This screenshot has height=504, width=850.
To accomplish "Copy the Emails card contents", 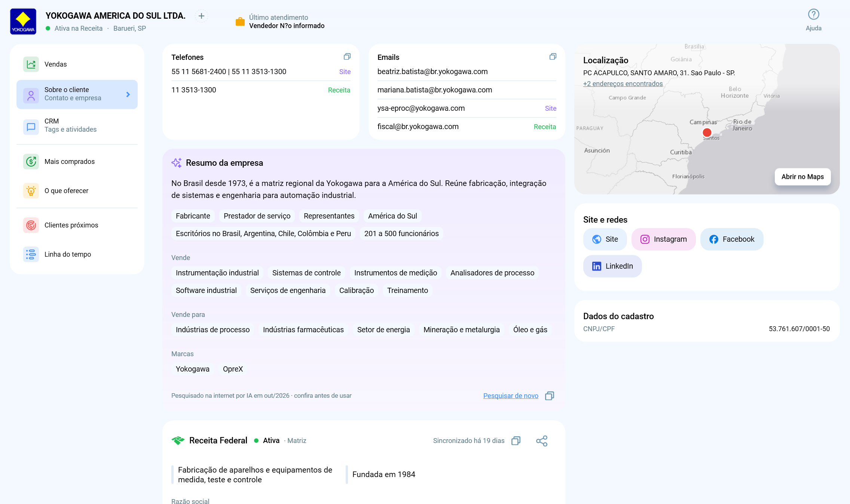I will pos(553,57).
